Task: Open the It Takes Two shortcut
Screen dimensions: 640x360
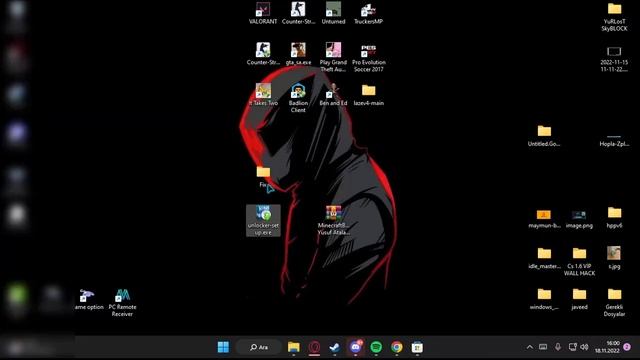Action: 263,95
